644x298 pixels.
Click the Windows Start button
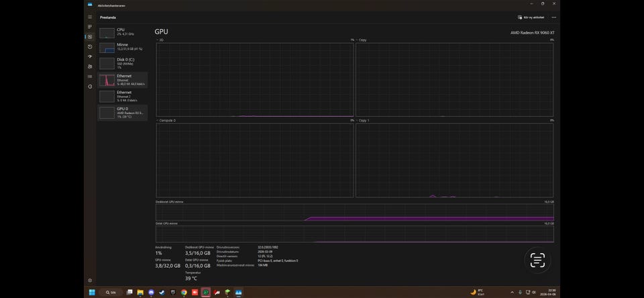(92, 293)
